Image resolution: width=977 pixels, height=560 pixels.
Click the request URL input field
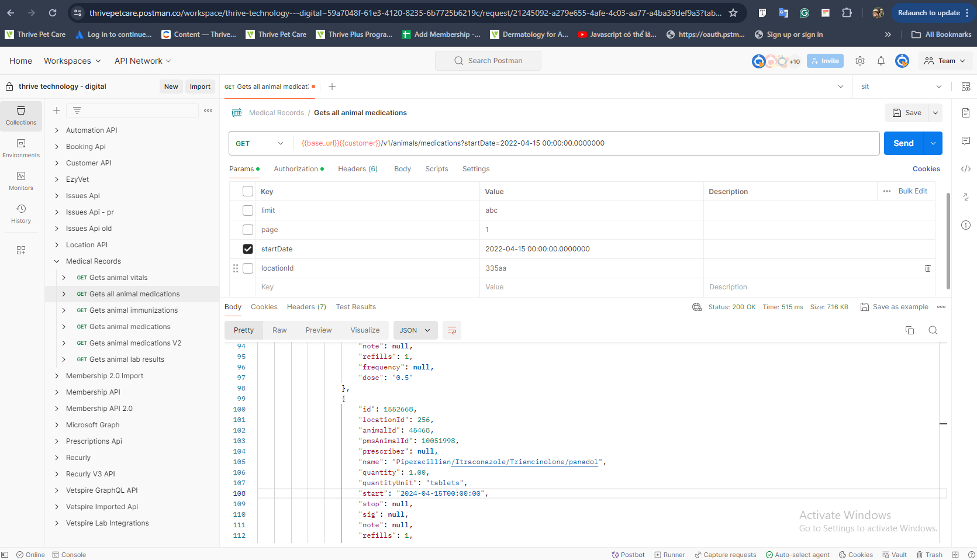tap(586, 143)
